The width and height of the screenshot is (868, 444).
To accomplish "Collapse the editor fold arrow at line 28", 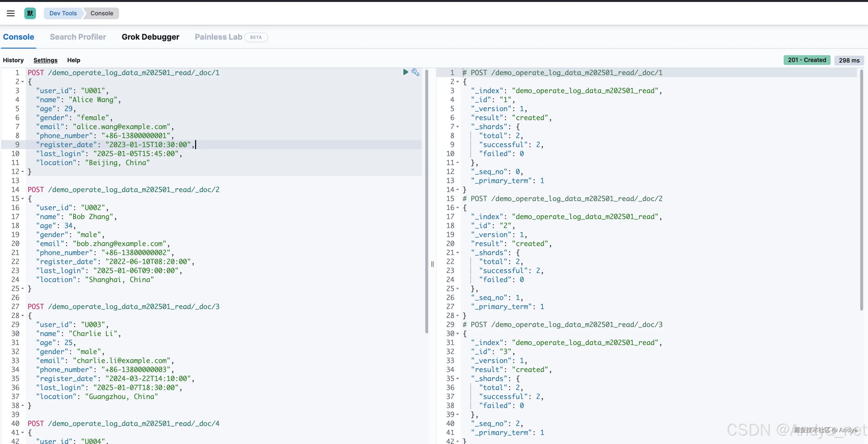I will click(x=23, y=316).
